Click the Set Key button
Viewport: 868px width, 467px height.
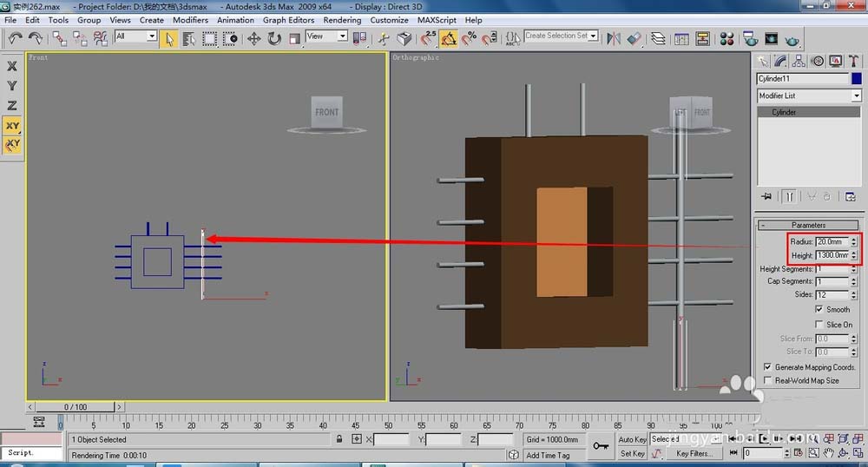tap(632, 453)
